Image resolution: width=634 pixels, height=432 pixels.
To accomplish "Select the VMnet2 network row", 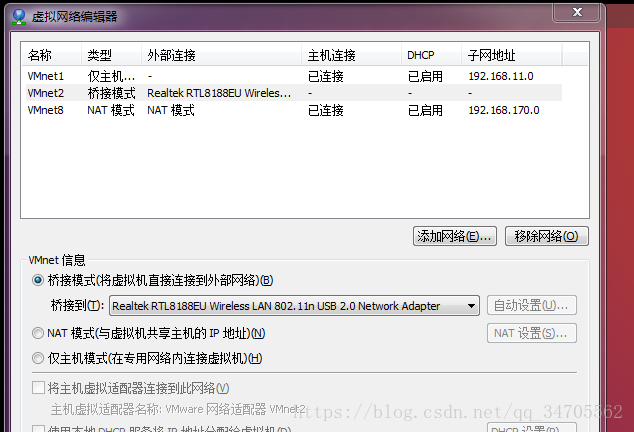I will (294, 93).
